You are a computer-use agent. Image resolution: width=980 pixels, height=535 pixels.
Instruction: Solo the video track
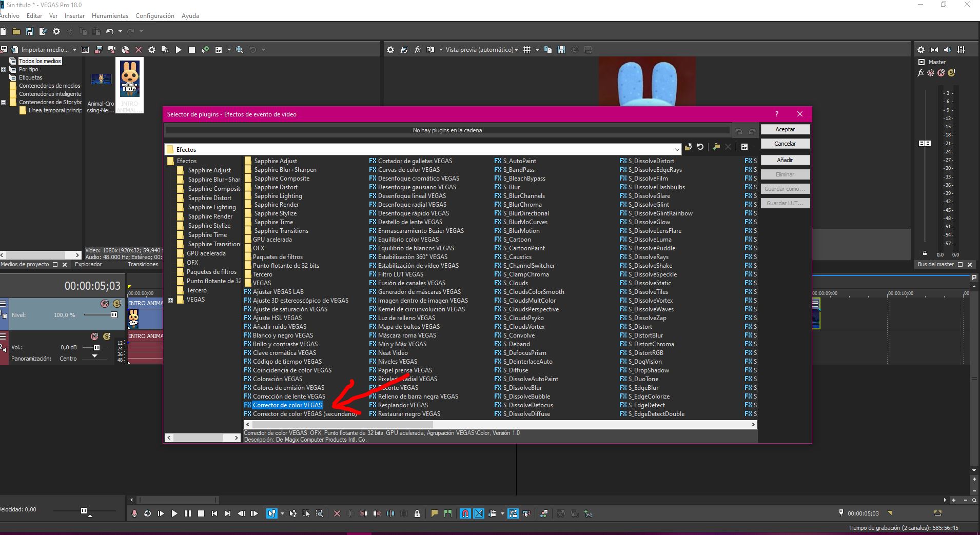point(117,304)
